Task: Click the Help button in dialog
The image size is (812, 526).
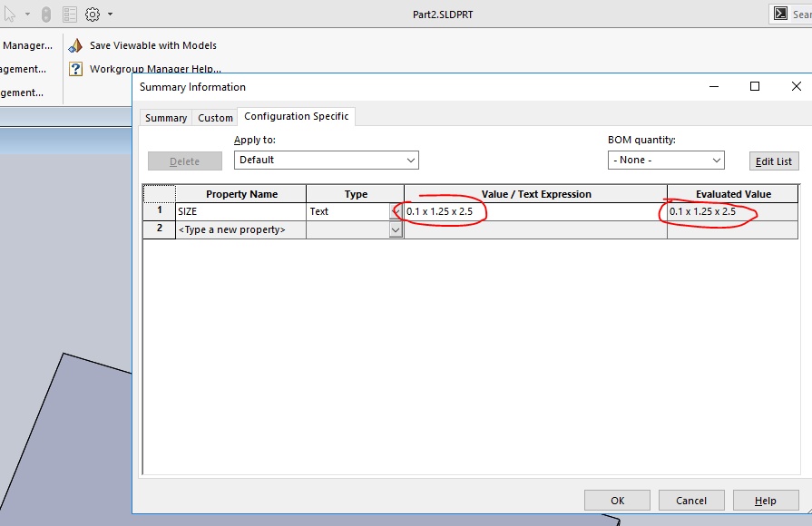Action: 766,501
